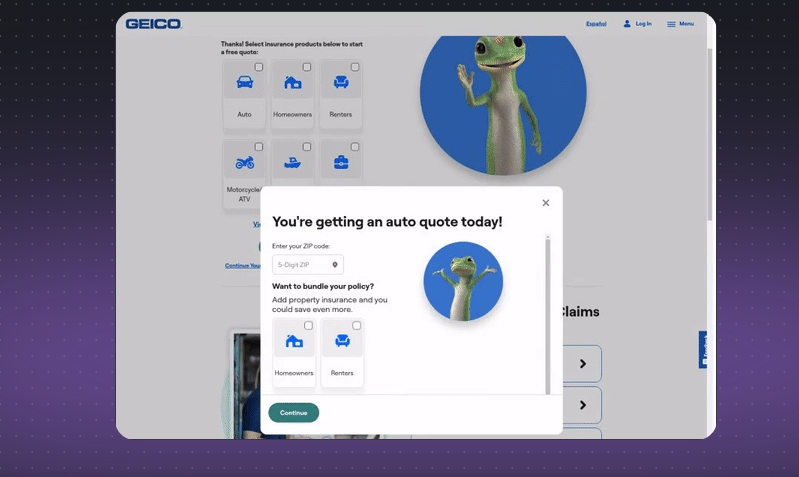This screenshot has width=799, height=477.
Task: Tick the Auto checkbox on background page
Action: 259,67
